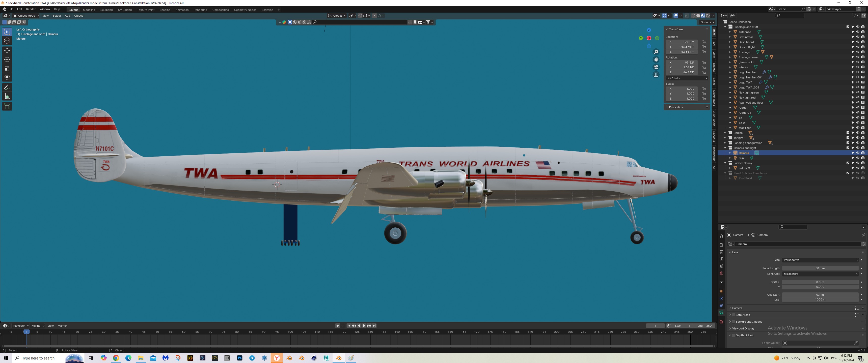Pick the Annotate pencil tool
The image size is (868, 363).
(x=7, y=87)
